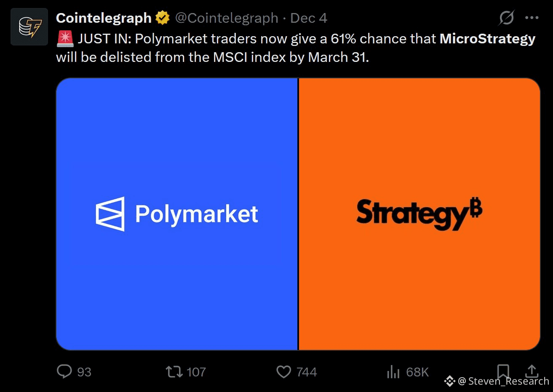View analytics via the bar chart icon
This screenshot has width=553, height=392.
(x=393, y=372)
